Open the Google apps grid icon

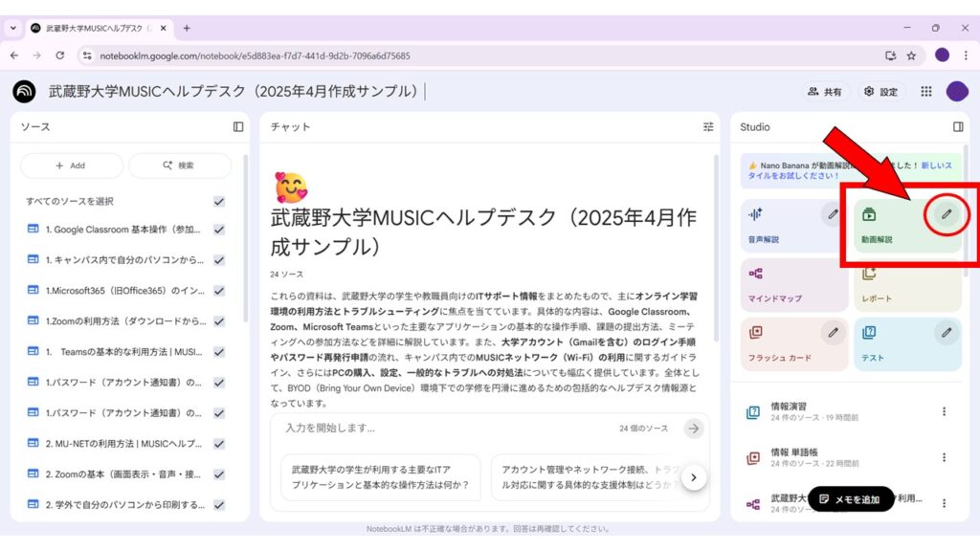tap(925, 92)
